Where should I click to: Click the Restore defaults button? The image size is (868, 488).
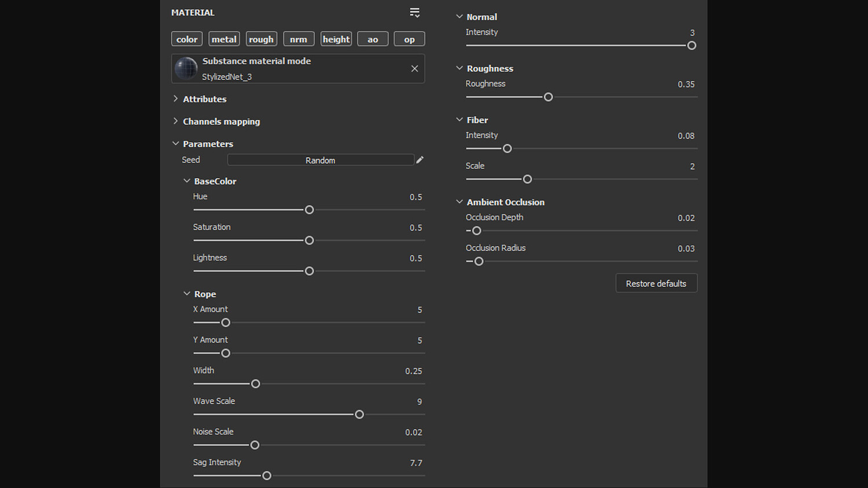coord(656,283)
